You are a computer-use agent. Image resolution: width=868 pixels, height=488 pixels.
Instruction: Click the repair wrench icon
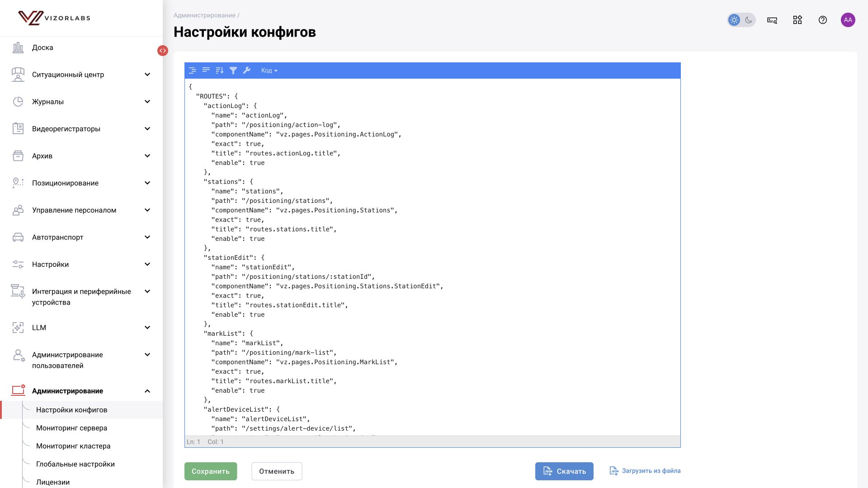tap(247, 70)
